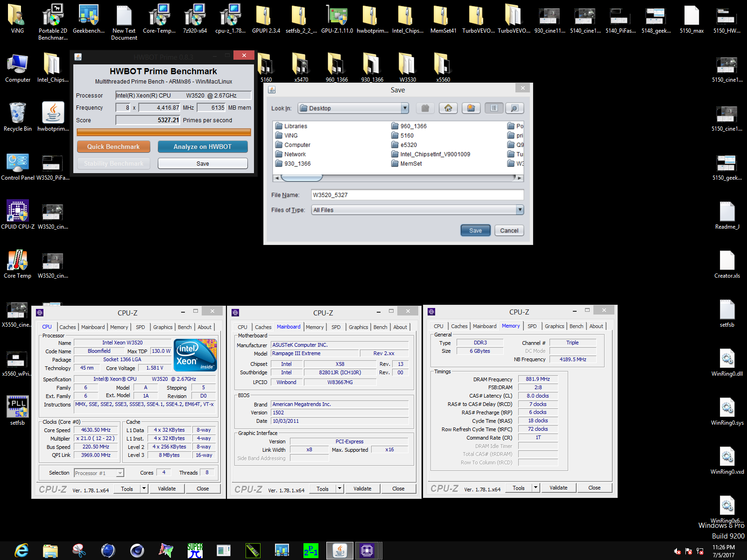The image size is (747, 560).
Task: Click the Quick Benchmark button
Action: 113,147
